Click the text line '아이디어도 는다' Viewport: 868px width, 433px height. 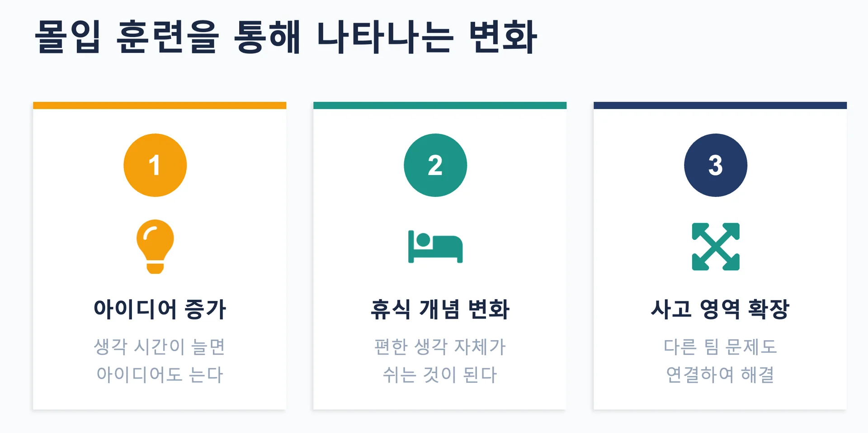(x=160, y=375)
